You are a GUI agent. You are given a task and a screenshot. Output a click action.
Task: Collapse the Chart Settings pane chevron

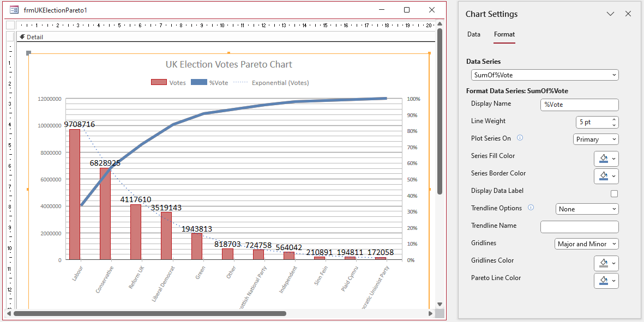pos(610,14)
